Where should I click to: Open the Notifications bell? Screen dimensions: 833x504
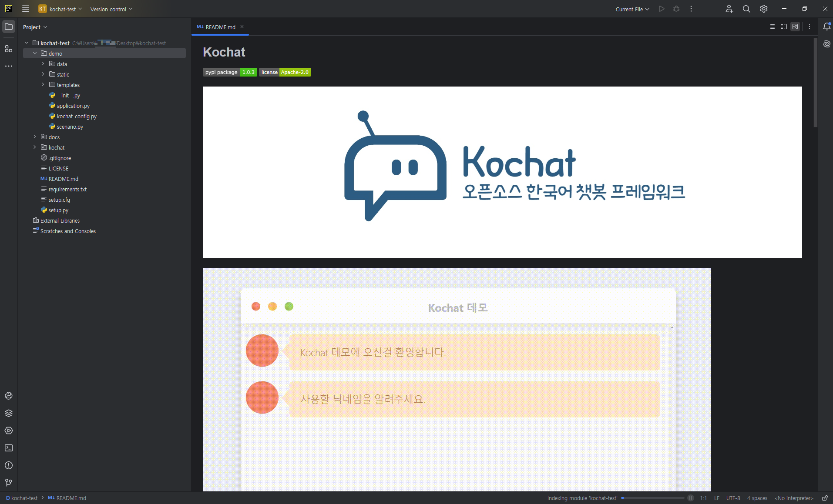point(827,27)
